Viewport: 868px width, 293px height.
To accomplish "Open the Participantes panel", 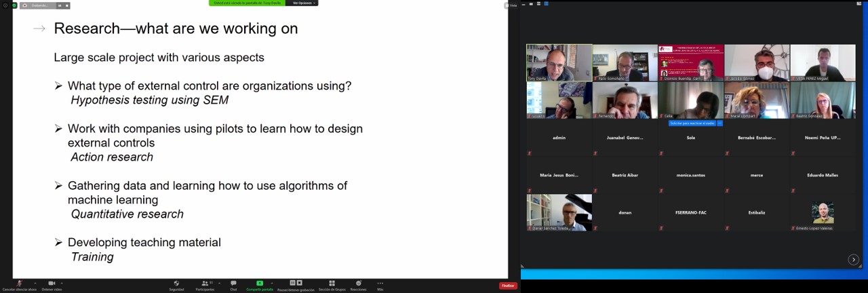I will 205,284.
